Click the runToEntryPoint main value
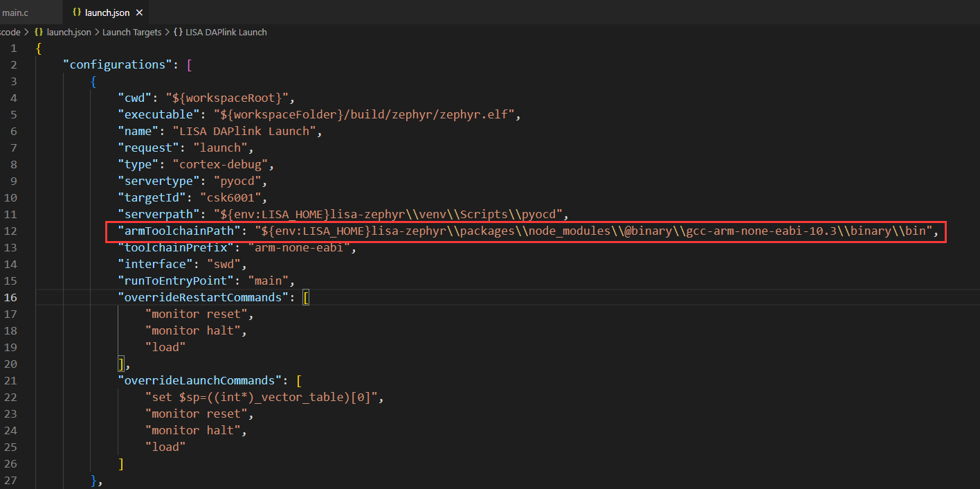980x489 pixels. coord(268,280)
